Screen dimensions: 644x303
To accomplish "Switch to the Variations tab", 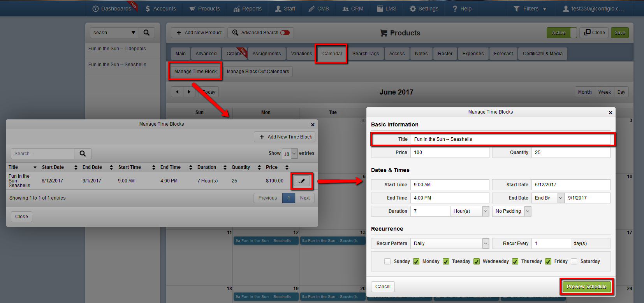I will [301, 54].
